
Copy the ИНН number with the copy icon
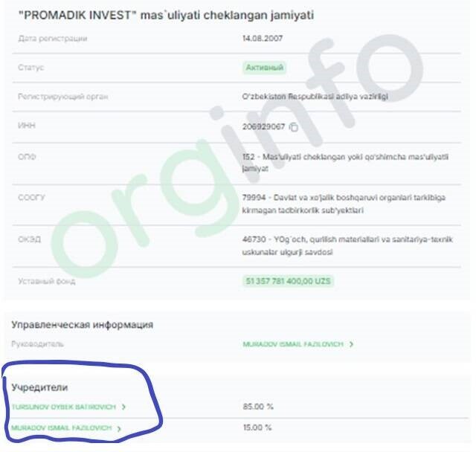[294, 127]
